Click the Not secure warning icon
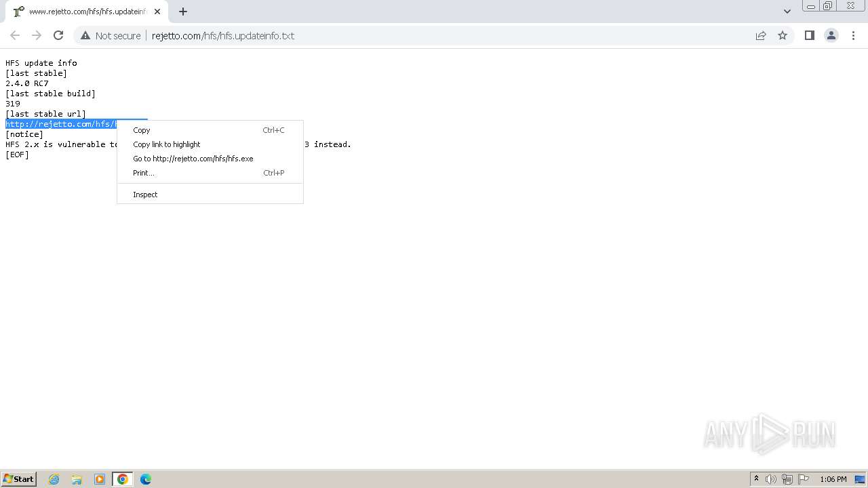The height and width of the screenshot is (488, 868). pyautogui.click(x=85, y=35)
